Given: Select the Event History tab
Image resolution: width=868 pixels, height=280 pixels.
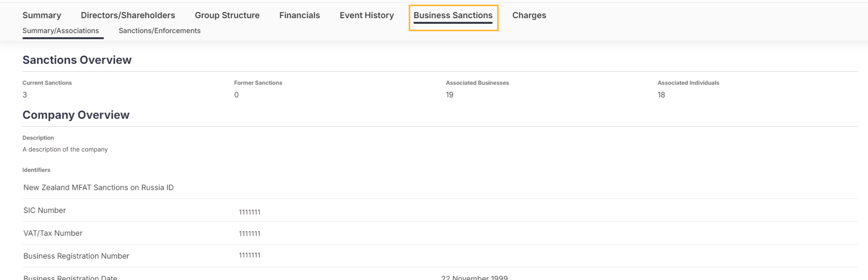Looking at the screenshot, I should (x=366, y=15).
